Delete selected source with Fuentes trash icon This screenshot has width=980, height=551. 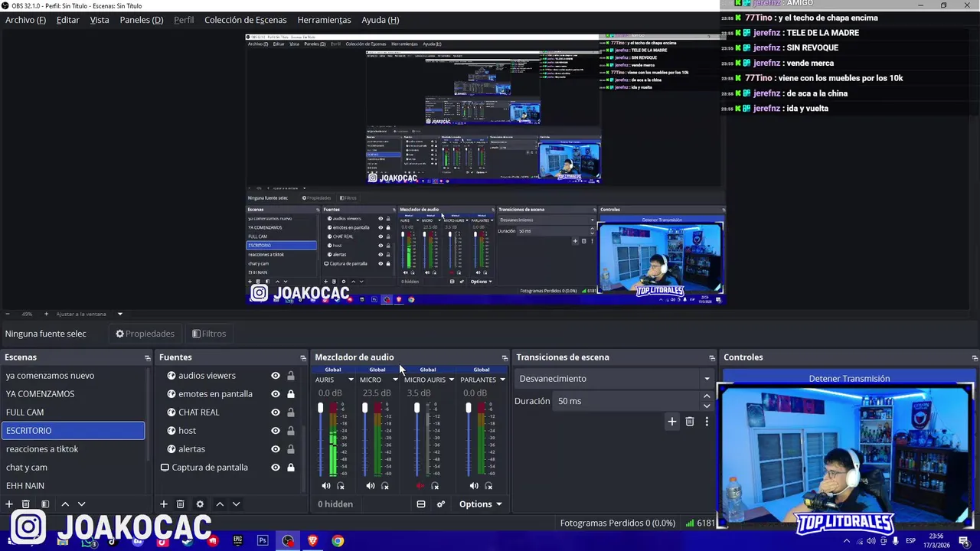pos(181,504)
